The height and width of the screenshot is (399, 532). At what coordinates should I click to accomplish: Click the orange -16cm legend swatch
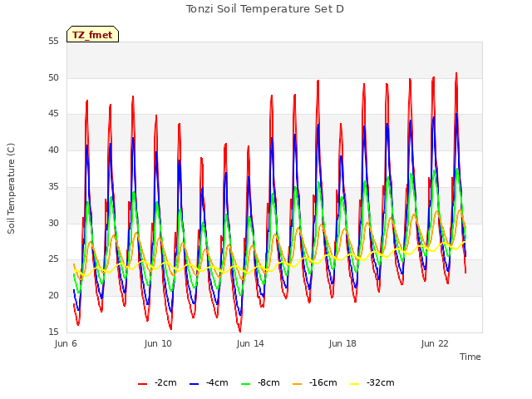click(297, 384)
